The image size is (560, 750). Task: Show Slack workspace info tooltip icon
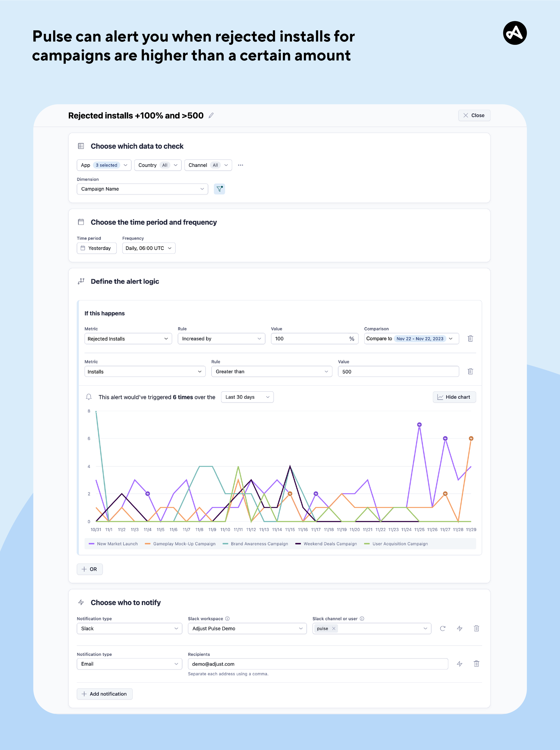(227, 619)
